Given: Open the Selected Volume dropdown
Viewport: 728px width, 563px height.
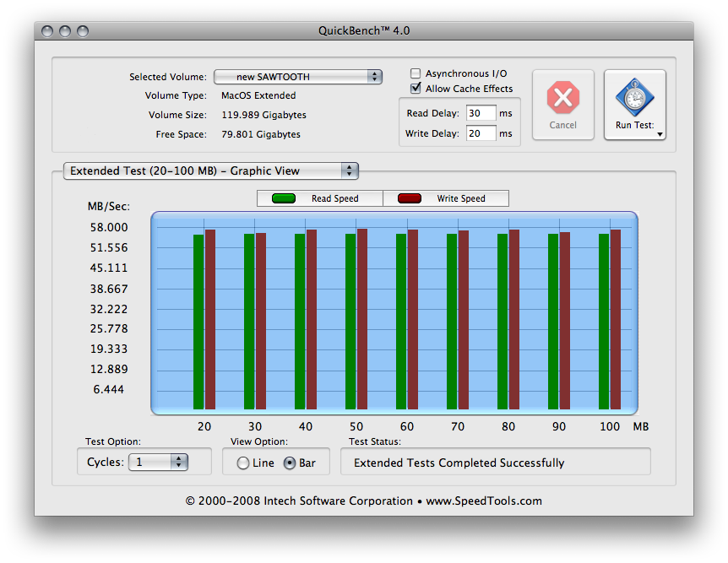Looking at the screenshot, I should [298, 77].
